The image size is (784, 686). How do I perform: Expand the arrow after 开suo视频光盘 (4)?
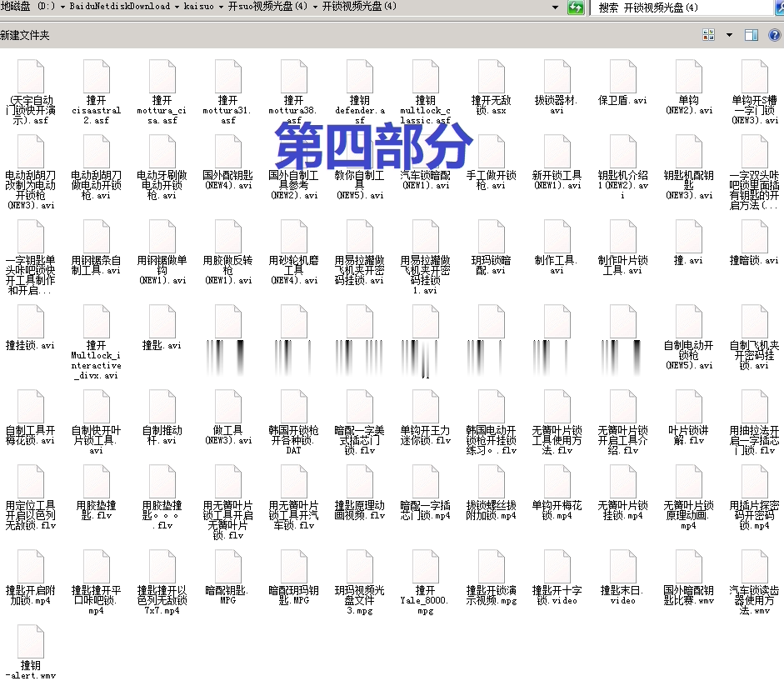click(x=315, y=7)
